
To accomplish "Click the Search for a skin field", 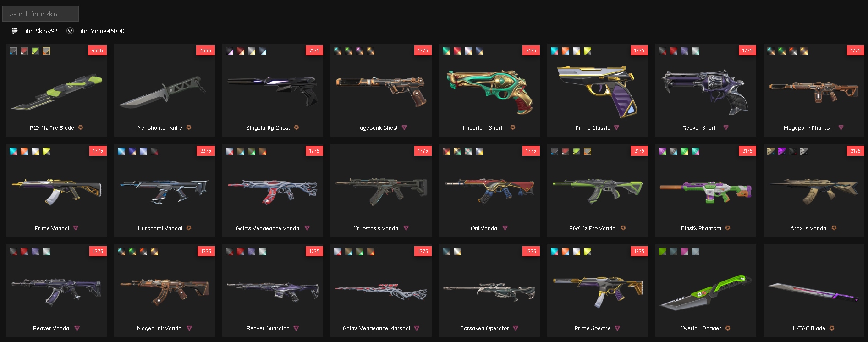I will 40,14.
